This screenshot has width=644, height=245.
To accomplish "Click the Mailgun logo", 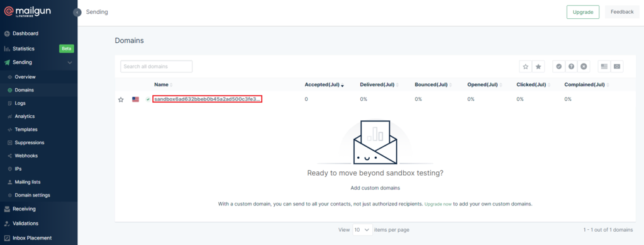I will (28, 11).
